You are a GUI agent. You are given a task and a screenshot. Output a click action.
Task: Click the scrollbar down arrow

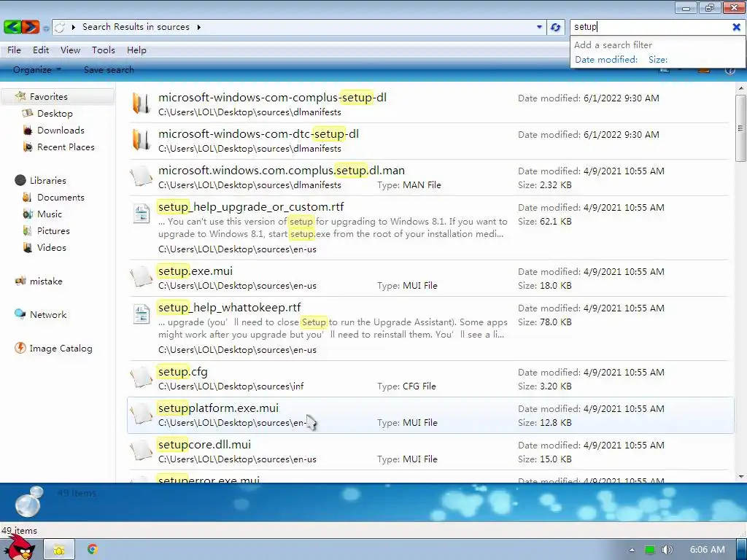[x=740, y=477]
